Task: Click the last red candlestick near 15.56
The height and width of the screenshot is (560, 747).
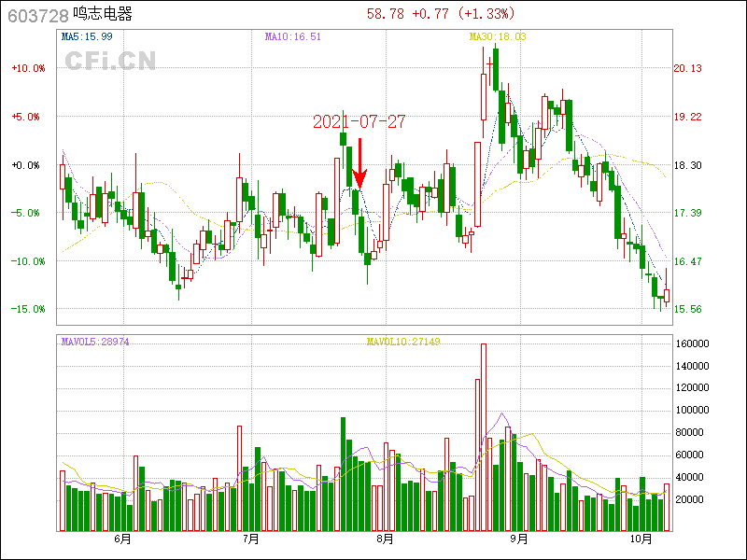Action: tap(667, 289)
